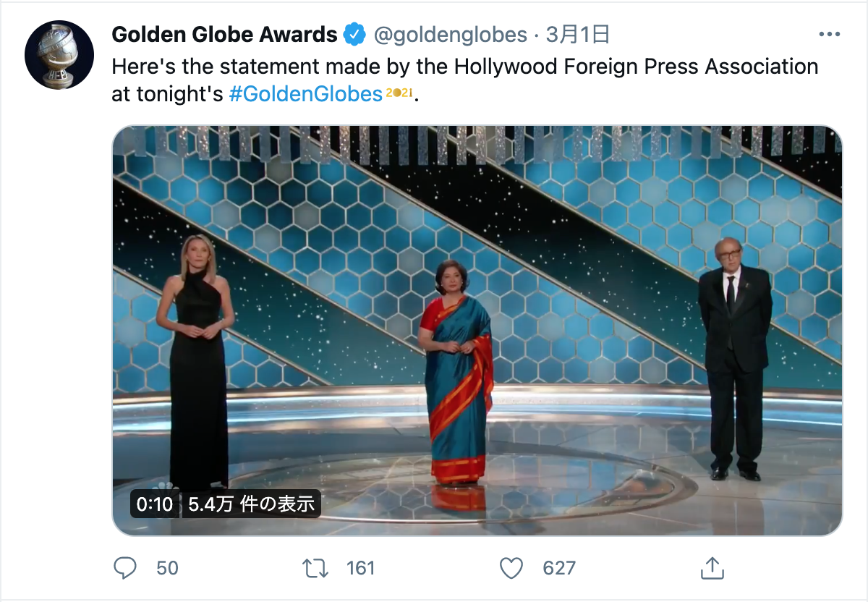868x602 pixels.
Task: Click the blue verified badge
Action: (x=354, y=34)
